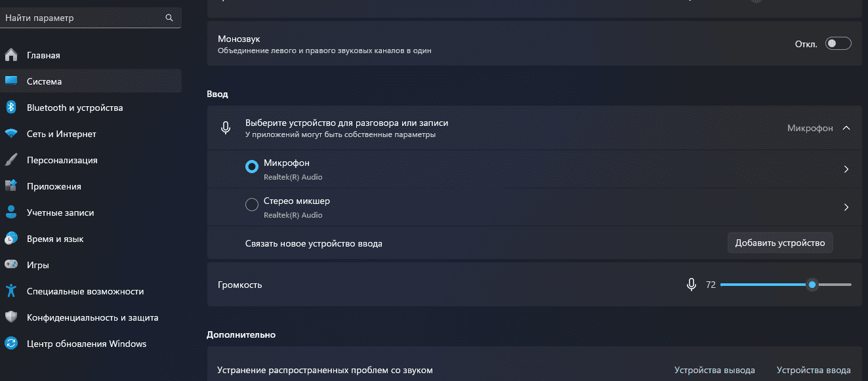Click the Home (Главная) house icon
868x381 pixels.
pyautogui.click(x=11, y=55)
